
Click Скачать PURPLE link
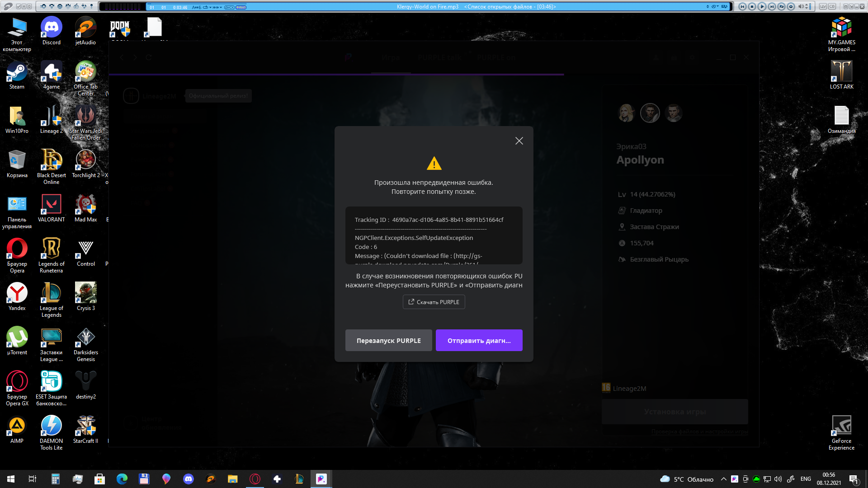click(434, 301)
